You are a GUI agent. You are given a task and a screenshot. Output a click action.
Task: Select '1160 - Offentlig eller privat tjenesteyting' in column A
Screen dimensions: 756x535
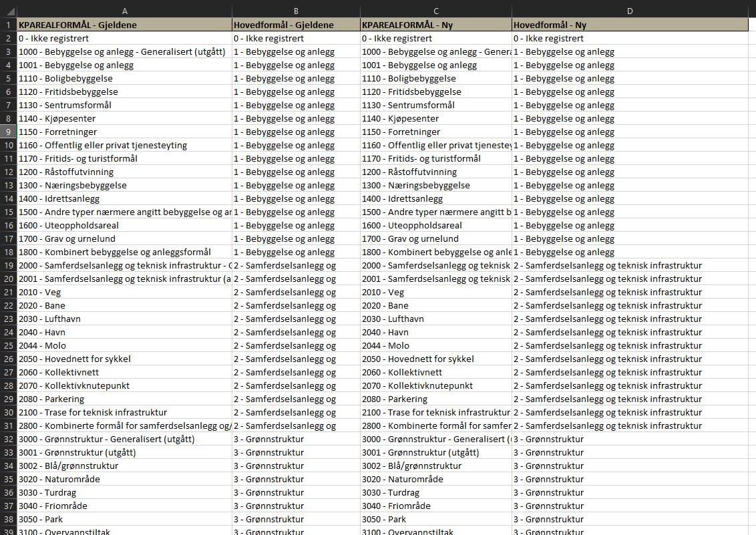(124, 145)
